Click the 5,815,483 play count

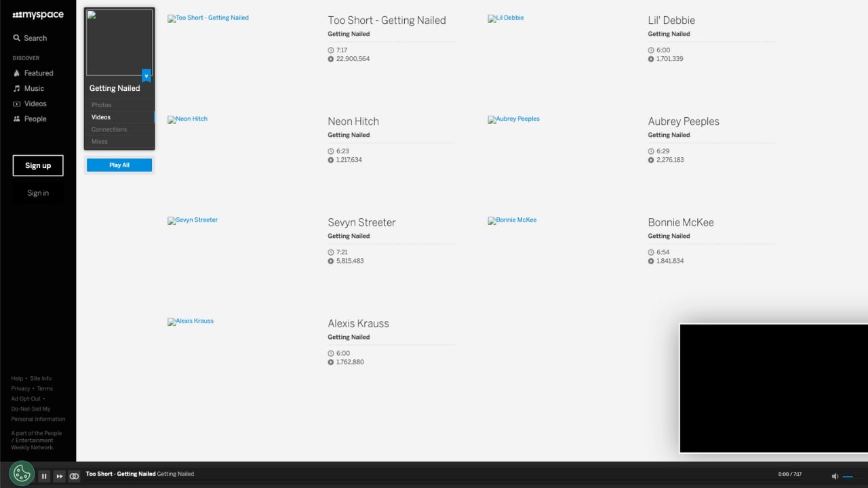(350, 261)
